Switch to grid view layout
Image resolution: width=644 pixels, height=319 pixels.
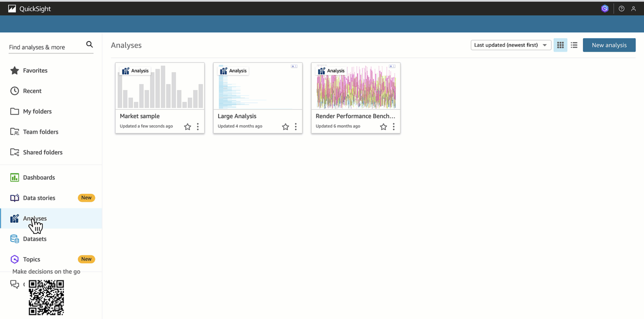click(560, 45)
